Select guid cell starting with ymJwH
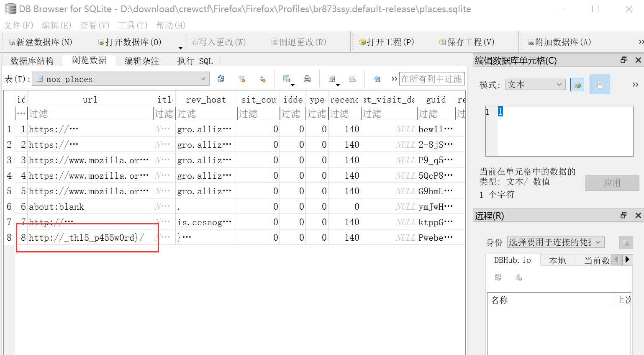The width and height of the screenshot is (644, 355). click(436, 206)
